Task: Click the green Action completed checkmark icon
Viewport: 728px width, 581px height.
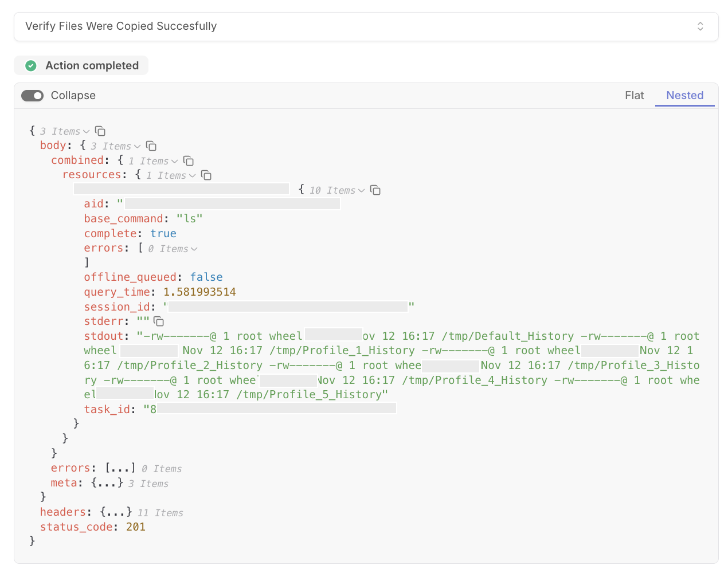Action: tap(31, 66)
